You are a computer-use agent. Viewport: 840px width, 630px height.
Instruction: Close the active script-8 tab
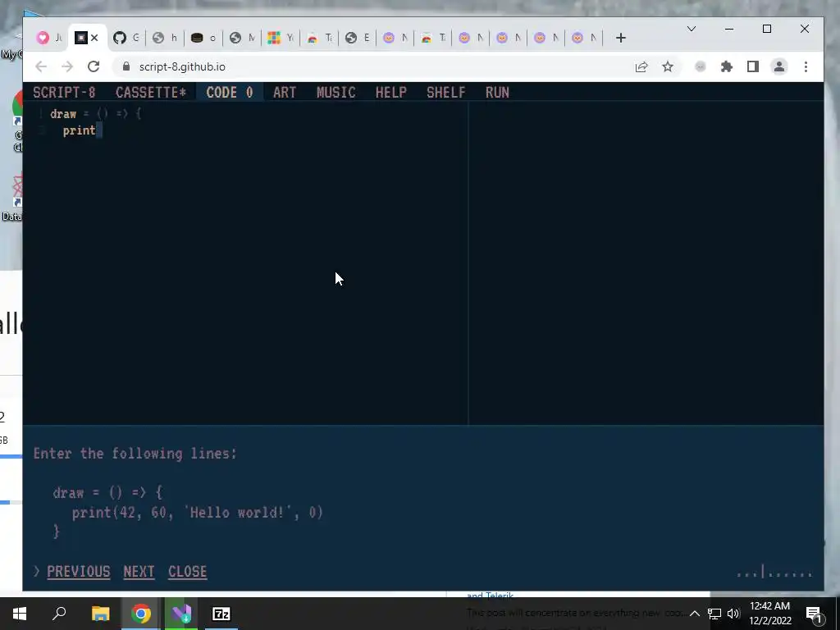[94, 38]
